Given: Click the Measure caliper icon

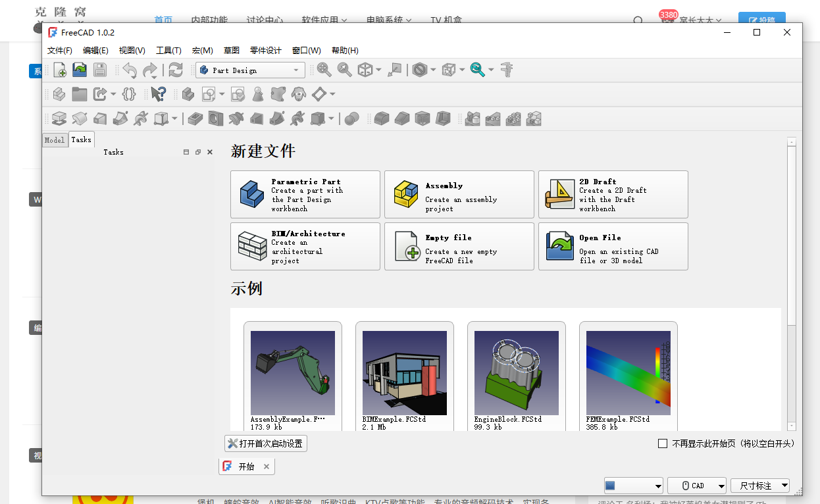Looking at the screenshot, I should tap(507, 70).
